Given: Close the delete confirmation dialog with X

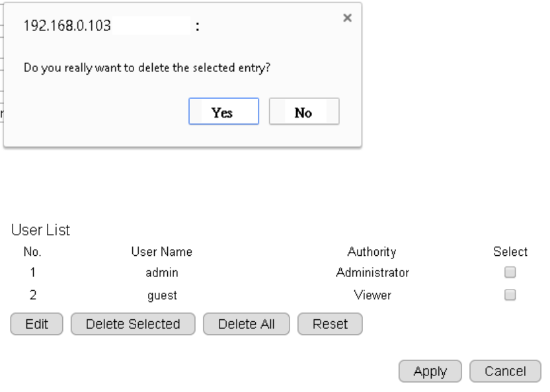Looking at the screenshot, I should coord(348,18).
